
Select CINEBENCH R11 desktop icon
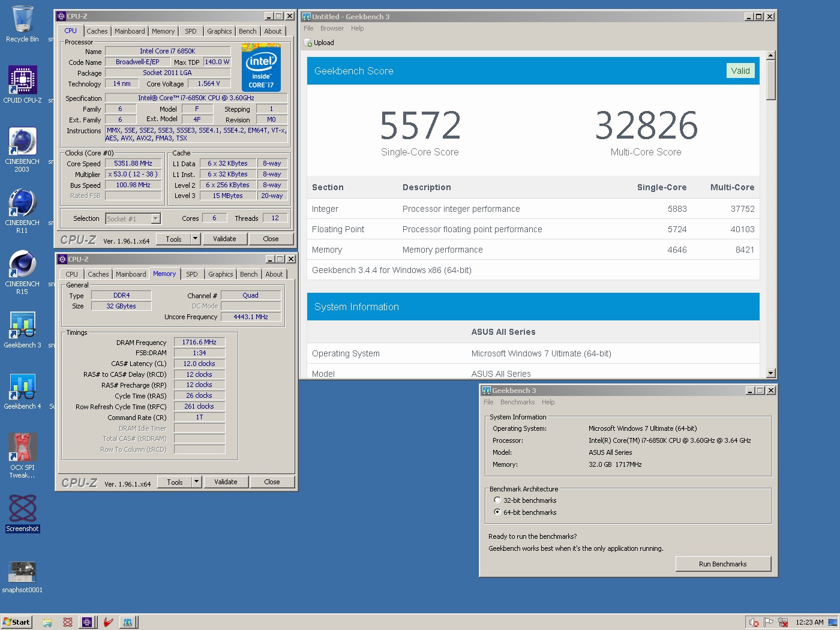pos(22,211)
